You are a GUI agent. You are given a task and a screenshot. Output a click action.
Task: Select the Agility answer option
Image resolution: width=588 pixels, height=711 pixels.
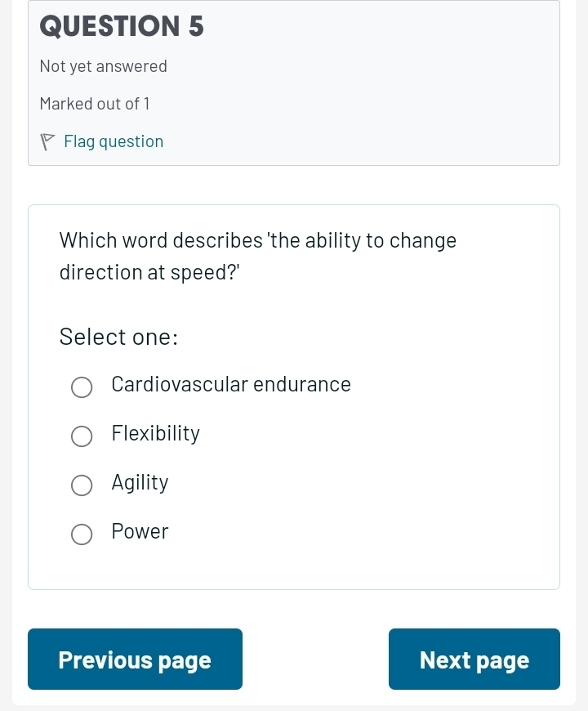pyautogui.click(x=82, y=485)
